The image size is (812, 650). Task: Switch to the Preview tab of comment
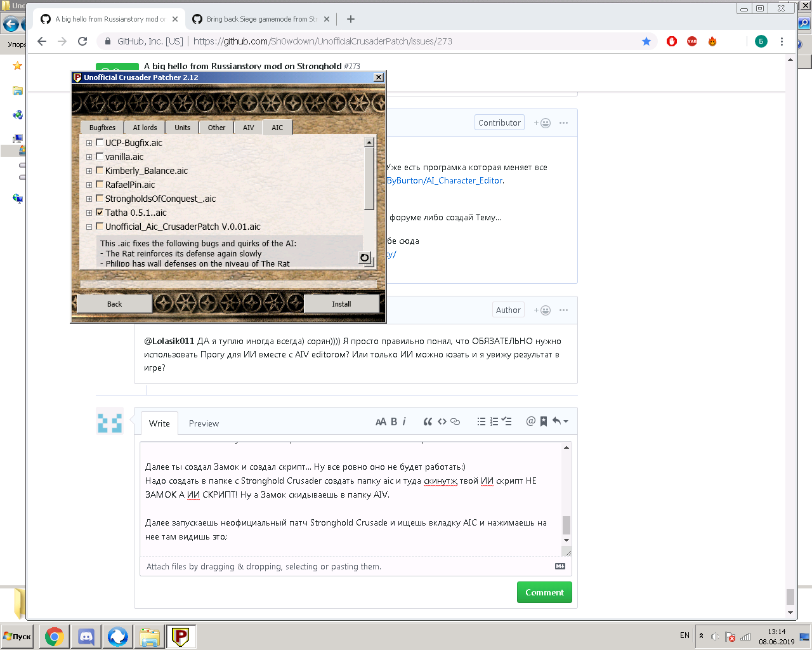click(204, 423)
